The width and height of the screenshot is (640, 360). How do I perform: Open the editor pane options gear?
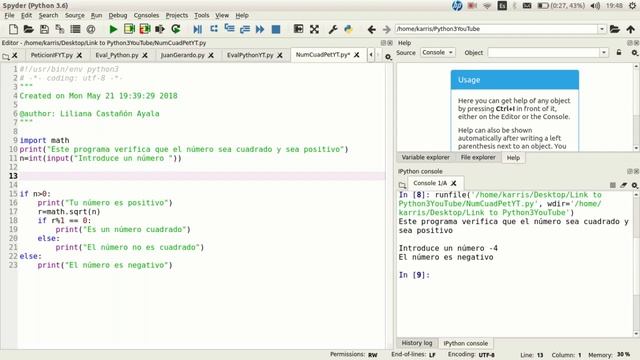click(x=388, y=56)
